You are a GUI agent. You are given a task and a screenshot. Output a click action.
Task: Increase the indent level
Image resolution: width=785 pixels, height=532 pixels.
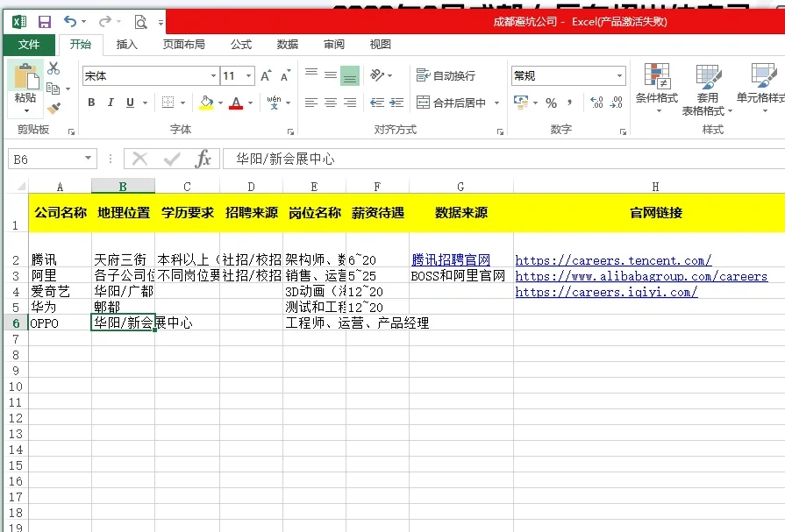click(396, 103)
